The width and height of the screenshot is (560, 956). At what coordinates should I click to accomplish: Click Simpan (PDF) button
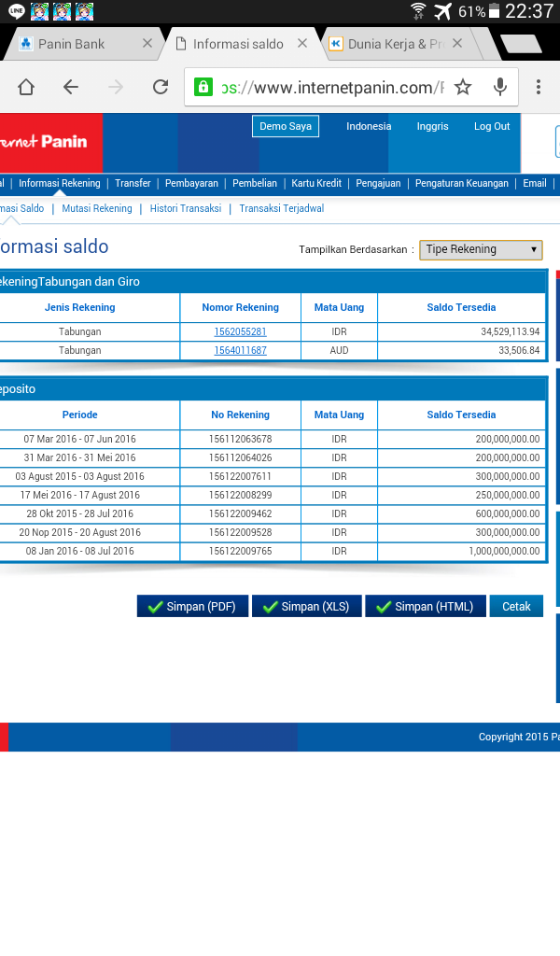192,606
